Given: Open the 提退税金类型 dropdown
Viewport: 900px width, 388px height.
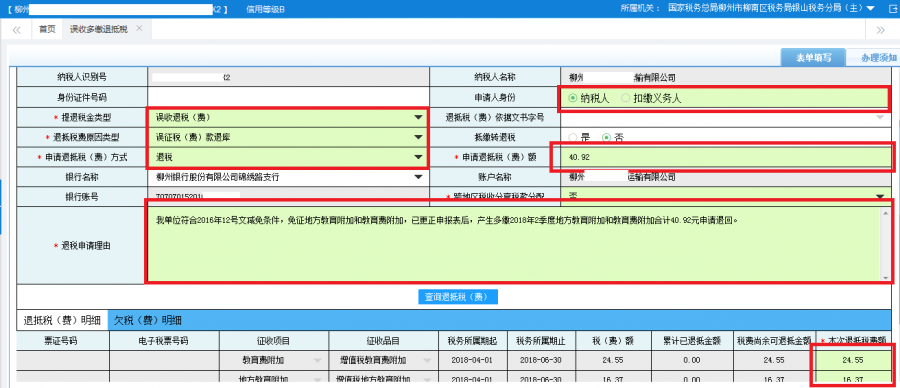Looking at the screenshot, I should click(418, 118).
